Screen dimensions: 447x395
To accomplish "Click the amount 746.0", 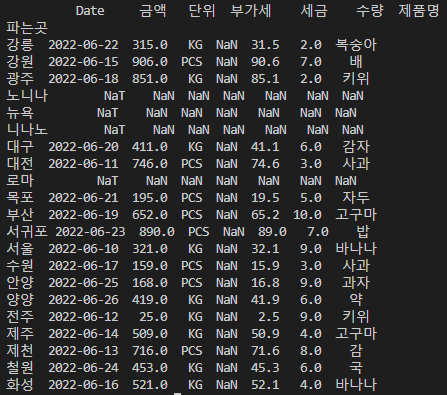I will pos(150,164).
